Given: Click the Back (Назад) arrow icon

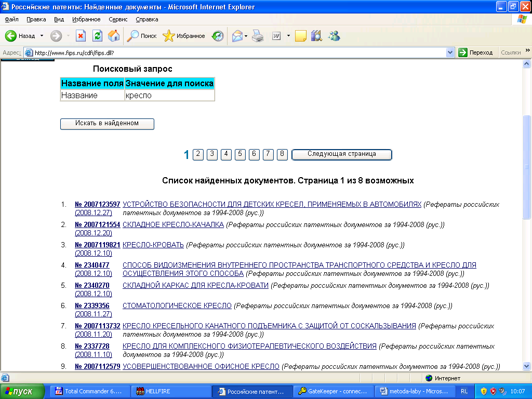Looking at the screenshot, I should coord(11,36).
